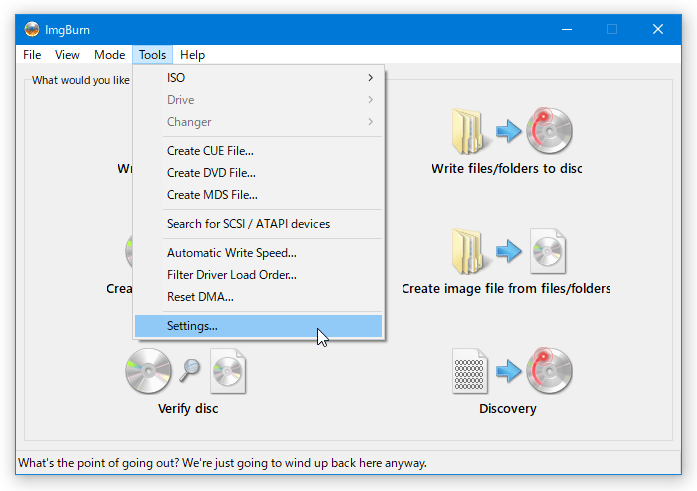
Task: Click the Discovery label
Action: coord(508,409)
